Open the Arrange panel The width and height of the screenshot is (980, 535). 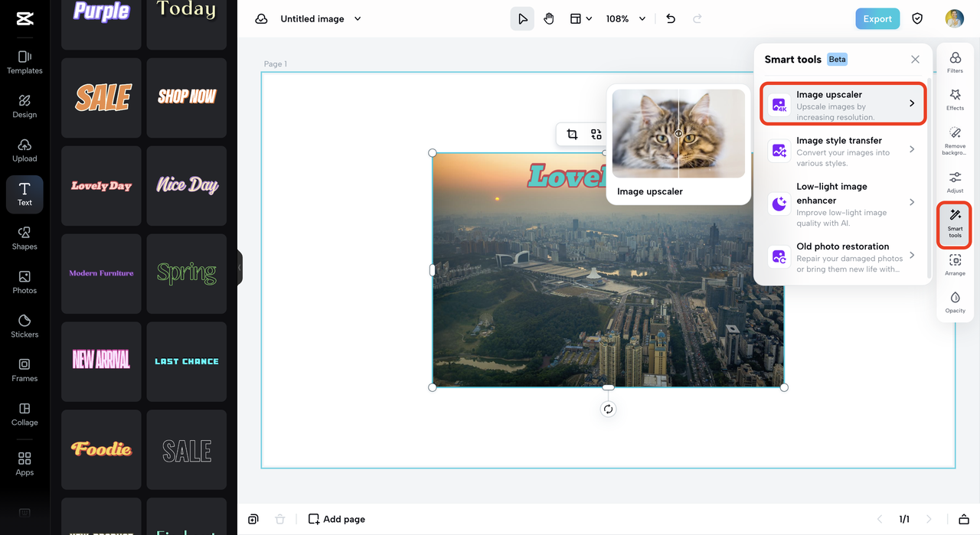(x=955, y=266)
